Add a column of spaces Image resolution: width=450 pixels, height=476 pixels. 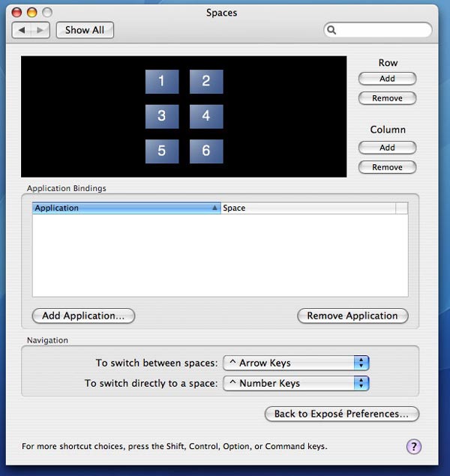click(387, 148)
